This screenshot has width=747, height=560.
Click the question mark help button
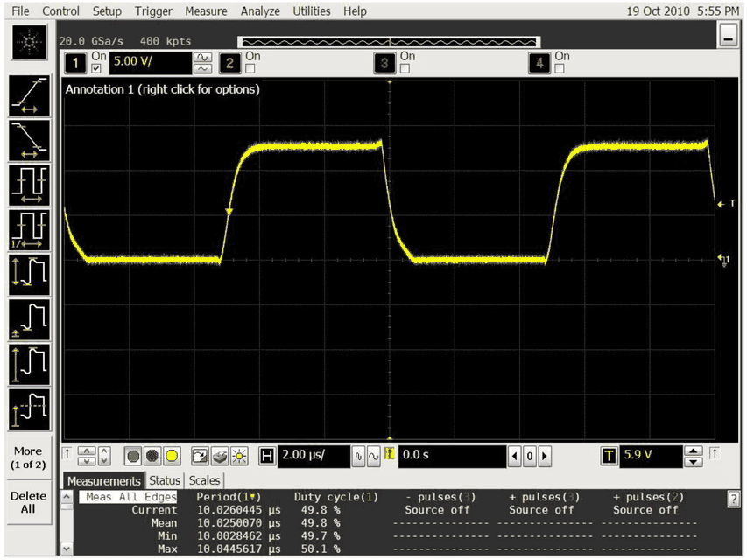click(x=734, y=500)
